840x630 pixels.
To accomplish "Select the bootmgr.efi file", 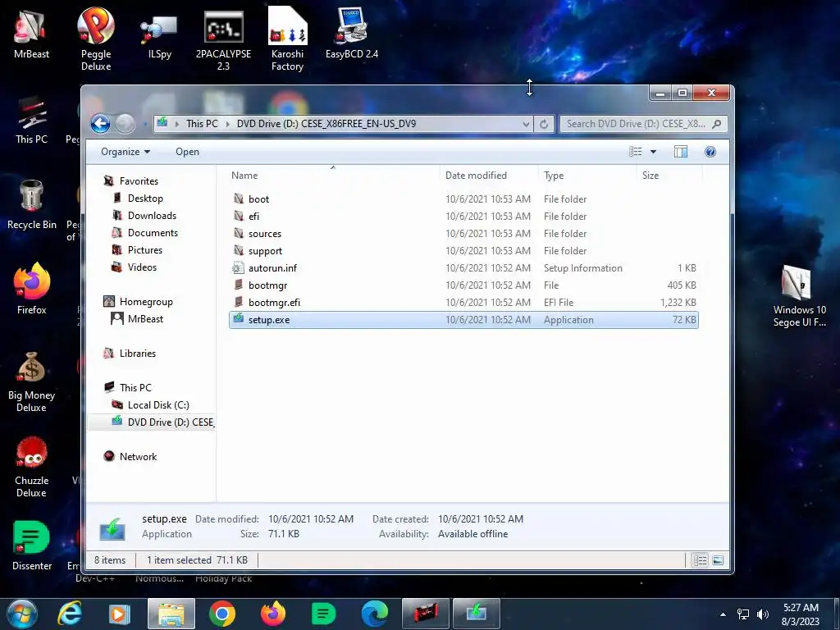I will coord(463,302).
